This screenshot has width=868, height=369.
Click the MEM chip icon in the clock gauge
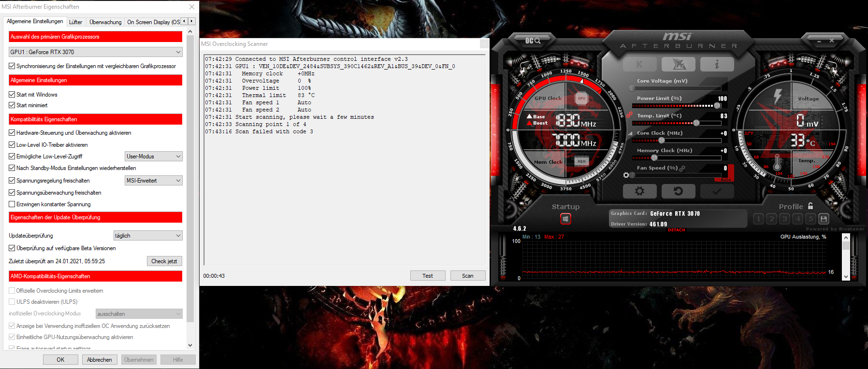[581, 161]
